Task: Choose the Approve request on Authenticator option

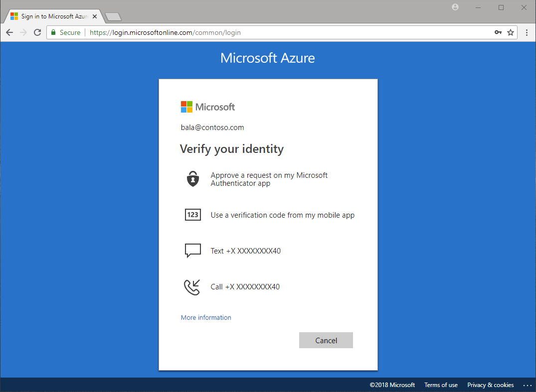Action: pos(269,179)
